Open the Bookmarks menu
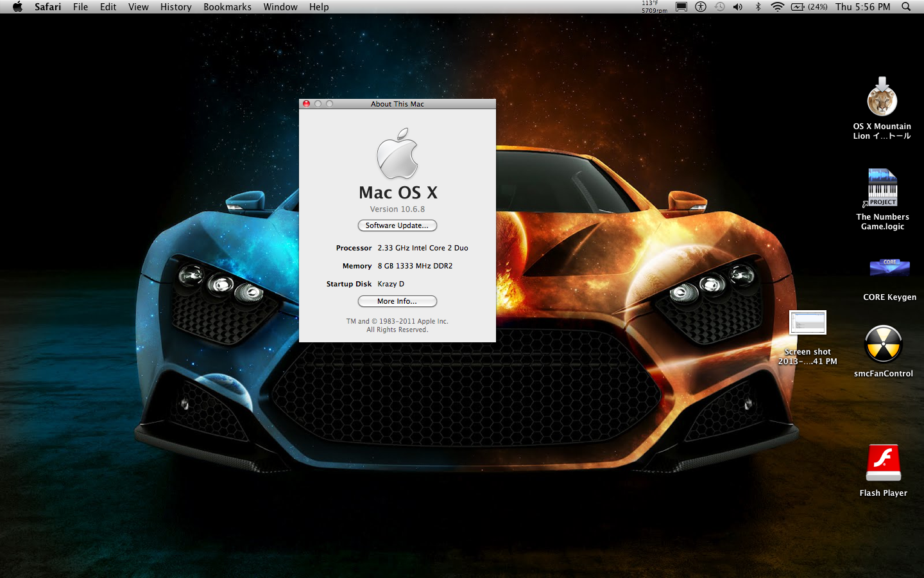This screenshot has height=578, width=924. [227, 7]
